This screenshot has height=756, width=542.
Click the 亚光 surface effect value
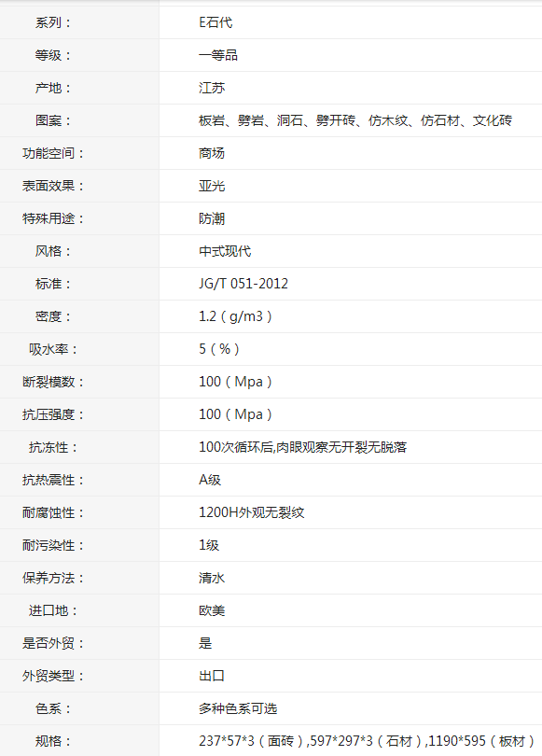tap(212, 186)
